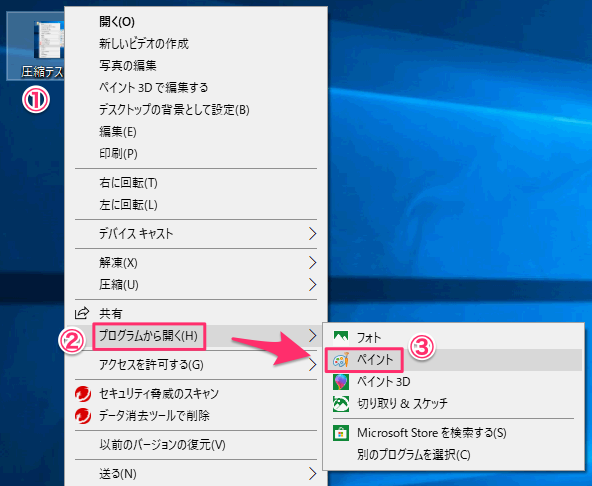Image resolution: width=592 pixels, height=486 pixels.
Task: Click the データ消去ツールで削除 red icon
Action: [x=83, y=416]
